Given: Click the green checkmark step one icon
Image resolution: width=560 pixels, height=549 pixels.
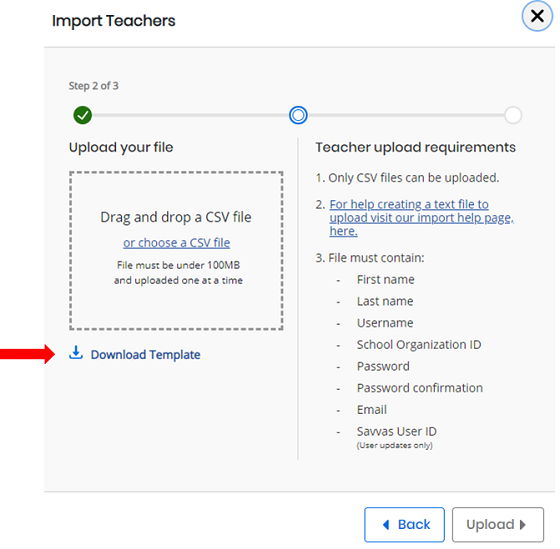Looking at the screenshot, I should pos(82,115).
